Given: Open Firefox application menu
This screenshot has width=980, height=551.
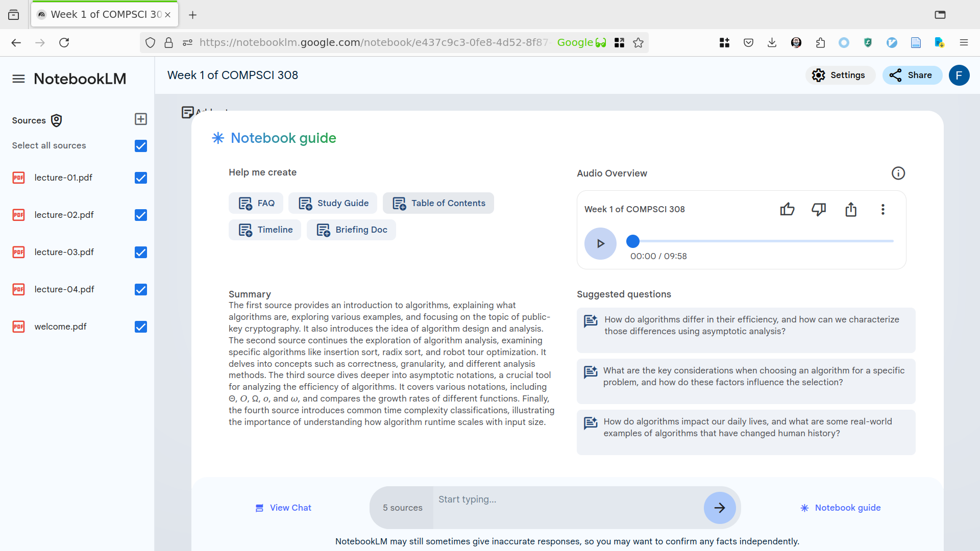Looking at the screenshot, I should [x=964, y=43].
